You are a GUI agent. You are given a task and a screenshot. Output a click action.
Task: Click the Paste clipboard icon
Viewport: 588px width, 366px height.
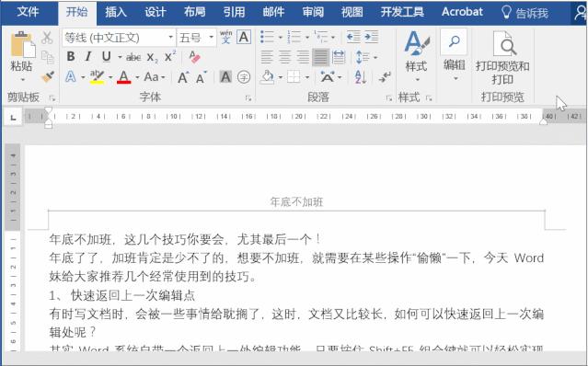click(x=22, y=45)
